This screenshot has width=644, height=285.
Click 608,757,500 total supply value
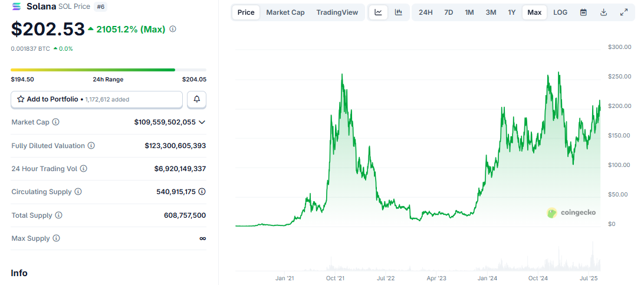[185, 215]
